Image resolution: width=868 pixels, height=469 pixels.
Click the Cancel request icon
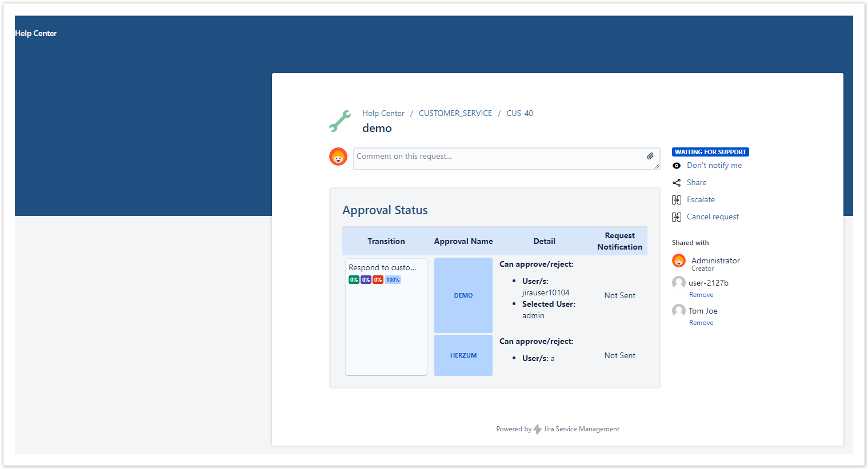(x=677, y=217)
